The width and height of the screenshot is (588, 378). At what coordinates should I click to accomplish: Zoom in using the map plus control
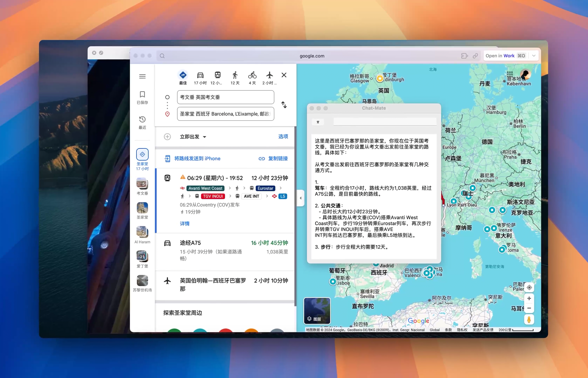(529, 298)
